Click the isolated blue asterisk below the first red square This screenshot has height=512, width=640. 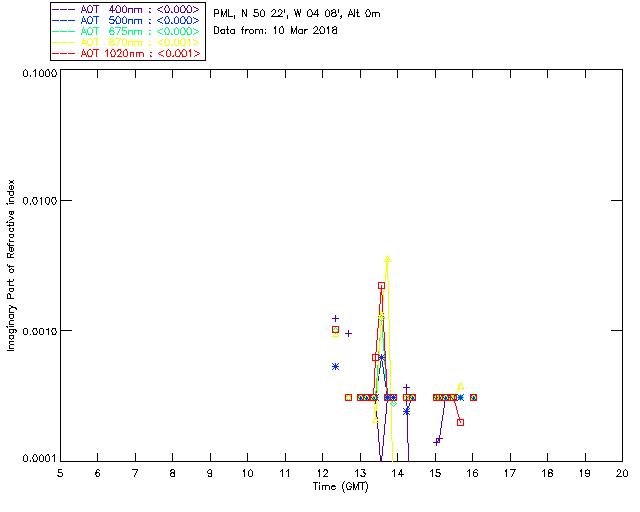(x=336, y=367)
